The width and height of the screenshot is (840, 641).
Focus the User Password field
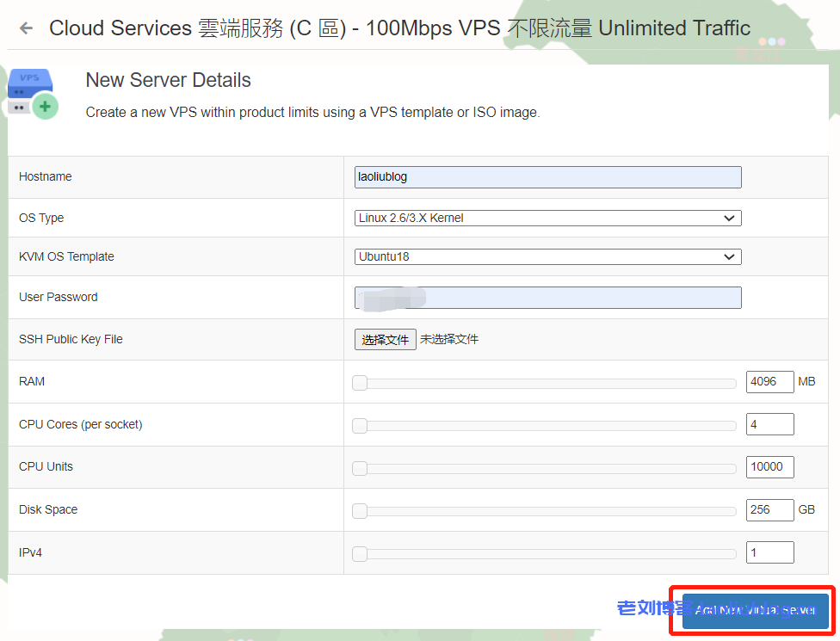click(547, 298)
